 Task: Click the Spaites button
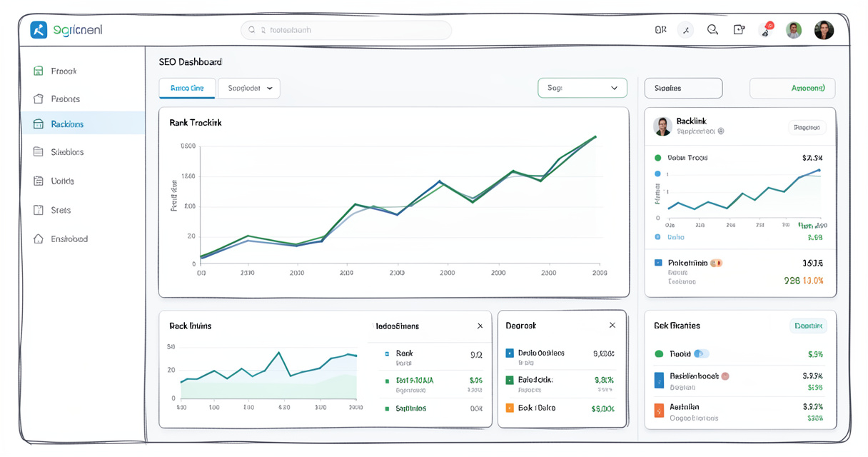click(x=683, y=88)
